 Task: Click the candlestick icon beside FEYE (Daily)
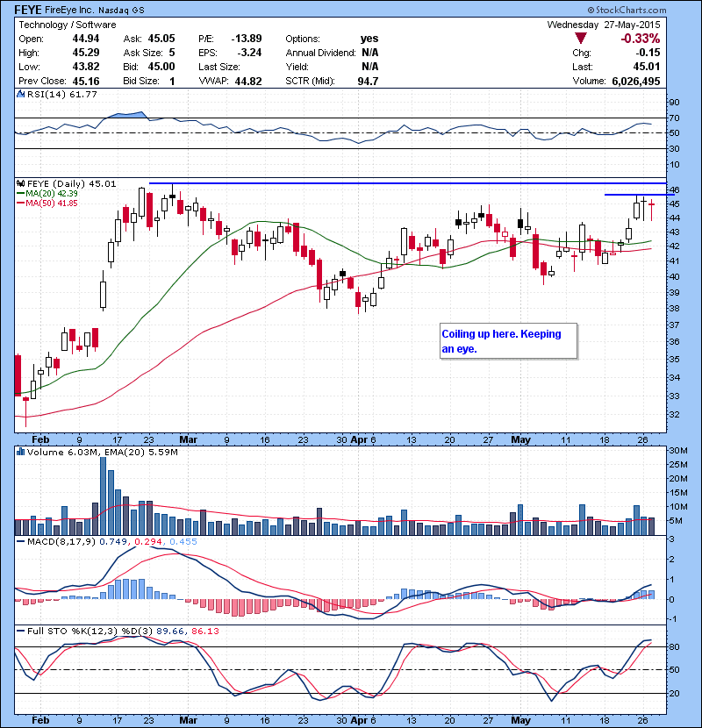(x=20, y=183)
